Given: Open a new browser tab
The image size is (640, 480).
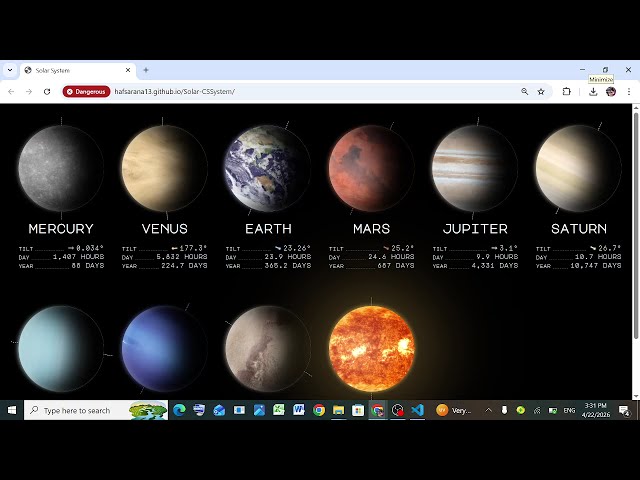Looking at the screenshot, I should coord(146,70).
